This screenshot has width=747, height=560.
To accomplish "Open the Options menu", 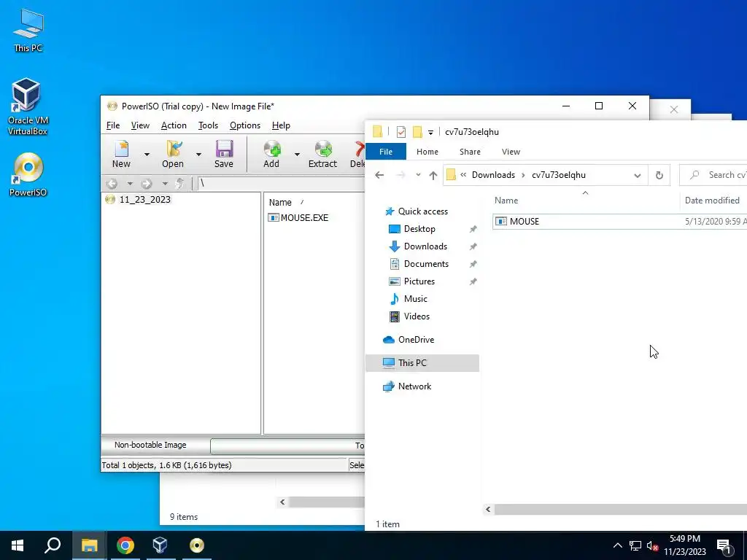I will [245, 125].
